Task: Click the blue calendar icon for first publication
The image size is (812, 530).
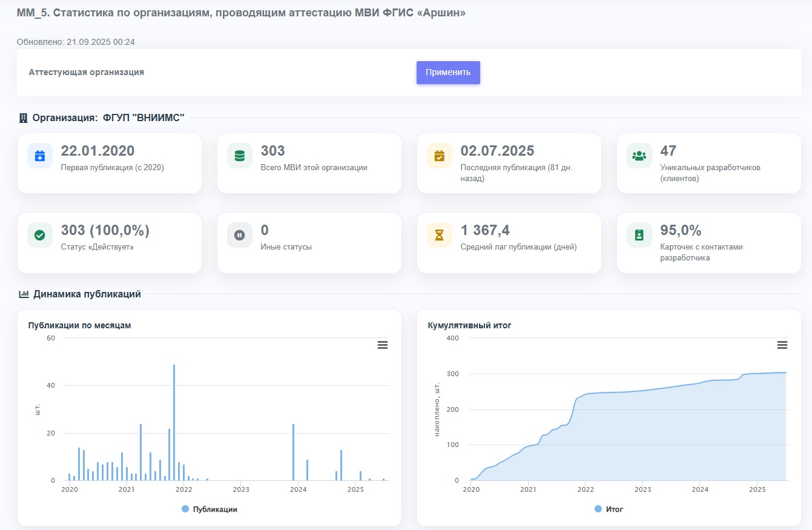Action: point(40,156)
